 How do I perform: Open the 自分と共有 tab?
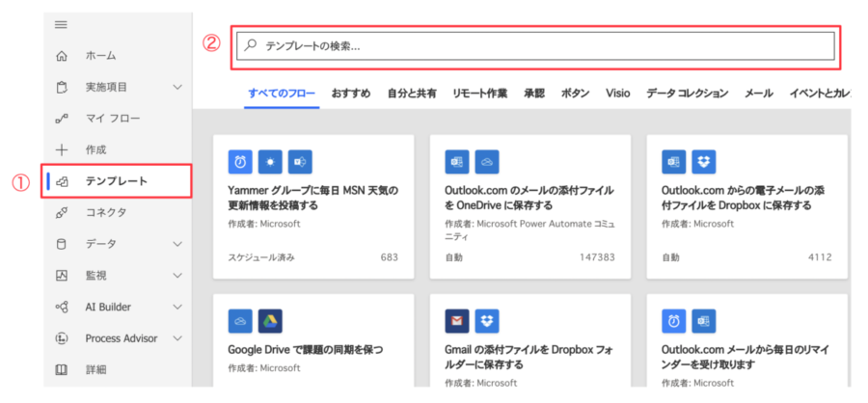(x=412, y=93)
